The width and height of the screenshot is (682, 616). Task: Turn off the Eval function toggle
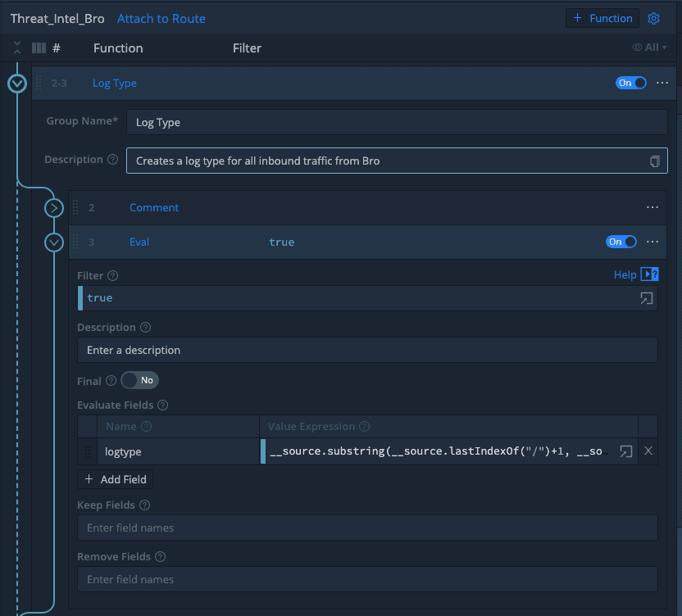[621, 242]
